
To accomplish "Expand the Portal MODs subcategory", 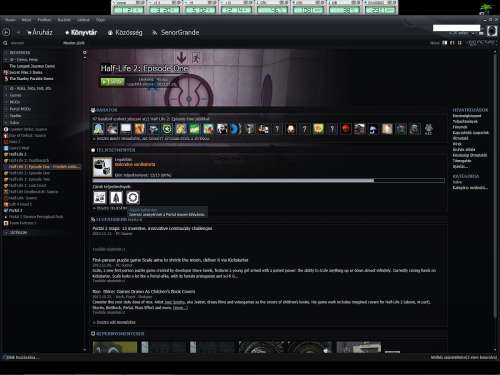I will (x=6, y=109).
